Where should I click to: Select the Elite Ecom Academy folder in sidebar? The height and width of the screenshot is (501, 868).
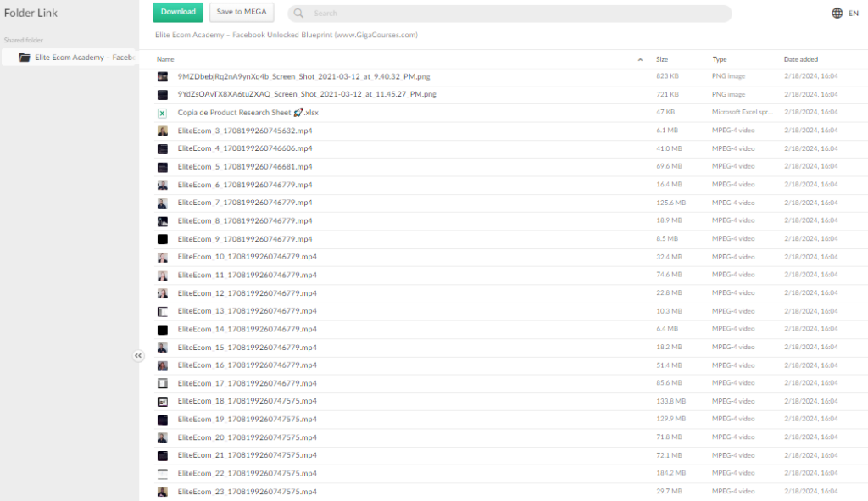pos(76,57)
